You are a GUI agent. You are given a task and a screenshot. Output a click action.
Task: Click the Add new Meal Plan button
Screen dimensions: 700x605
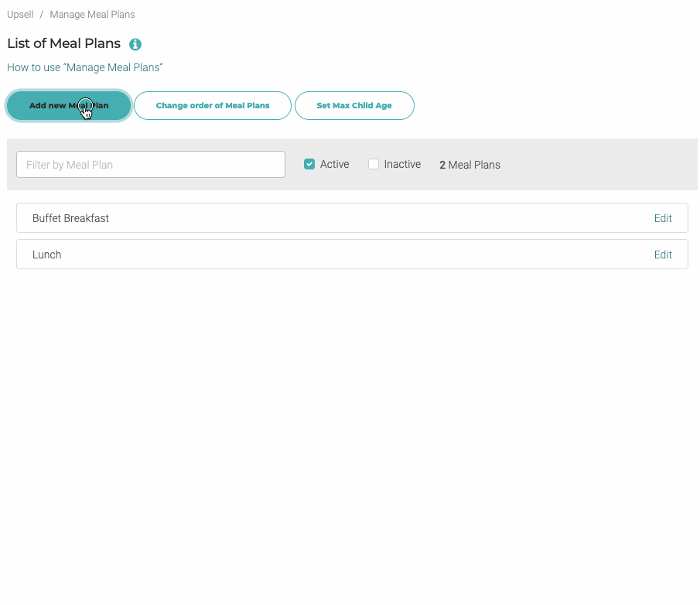pos(68,105)
